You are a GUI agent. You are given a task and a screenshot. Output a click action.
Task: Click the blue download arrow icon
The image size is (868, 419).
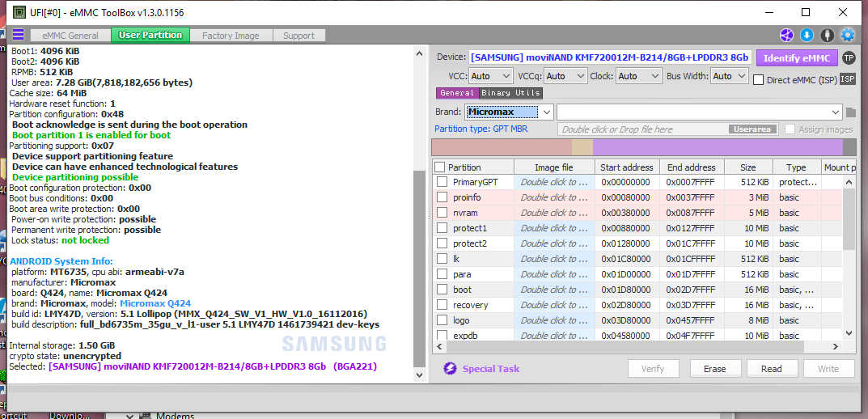[x=807, y=35]
